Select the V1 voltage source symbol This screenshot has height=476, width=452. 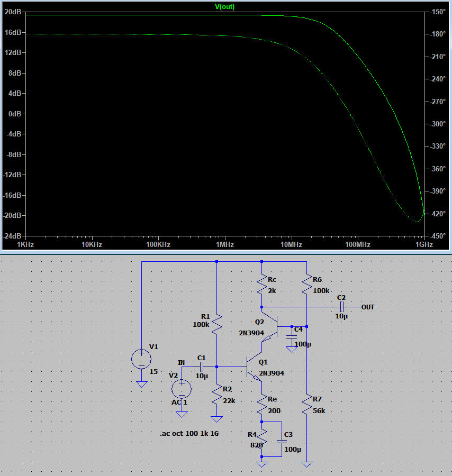[141, 359]
